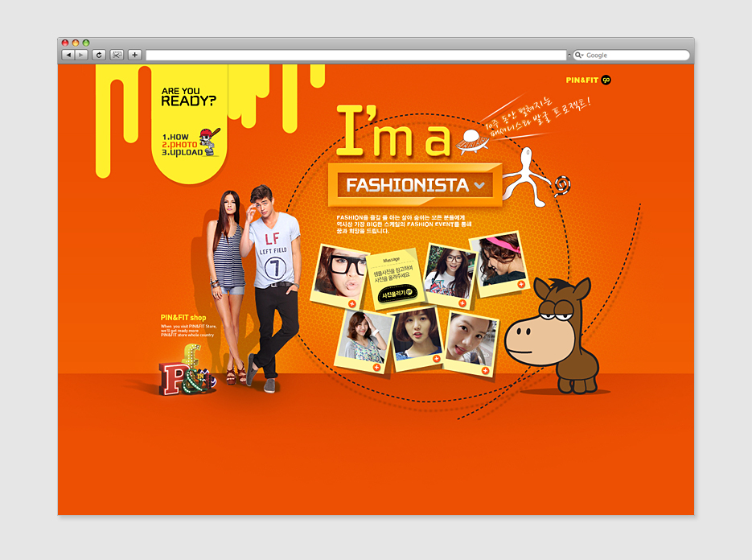Select the 1.HOW menu item
Image resolution: width=752 pixels, height=560 pixels.
[x=175, y=137]
